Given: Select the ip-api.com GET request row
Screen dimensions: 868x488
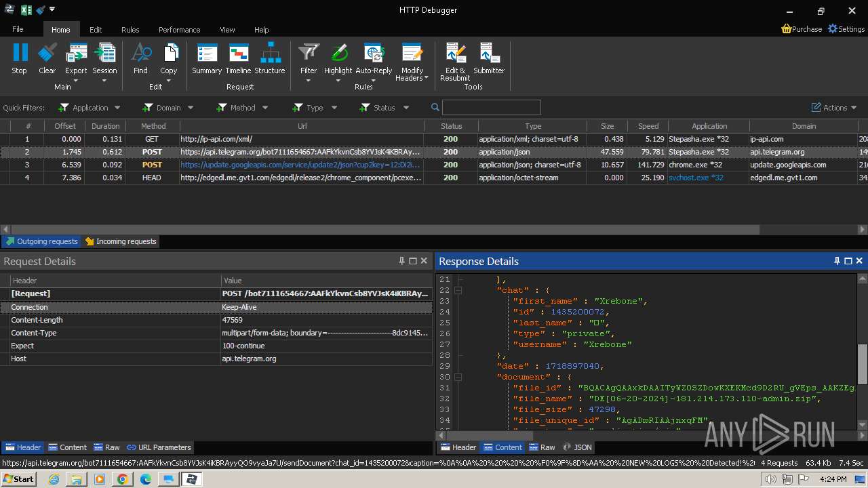Looking at the screenshot, I should (x=434, y=139).
